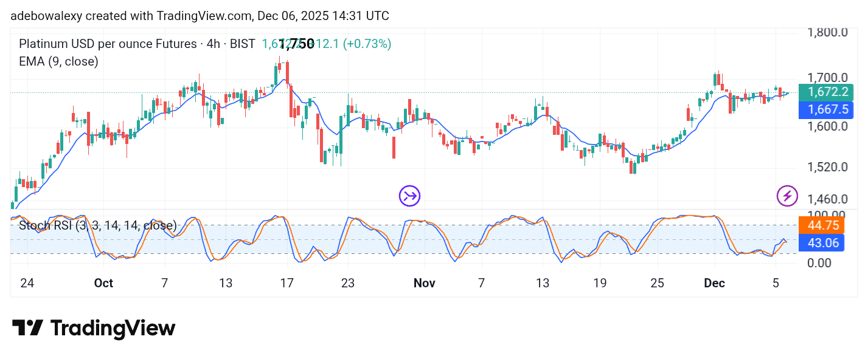868x359 pixels.
Task: Select the EMA (9, close) indicator label
Action: (x=58, y=61)
